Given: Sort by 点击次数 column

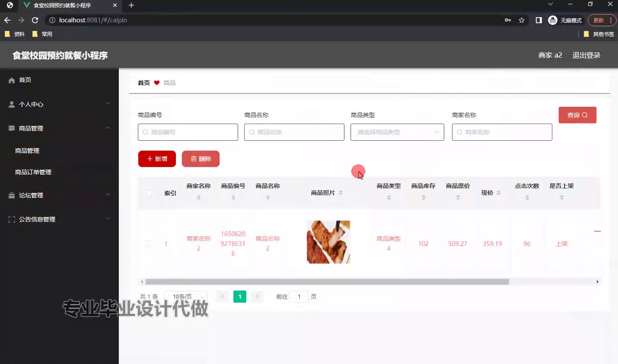Looking at the screenshot, I should coord(527,197).
